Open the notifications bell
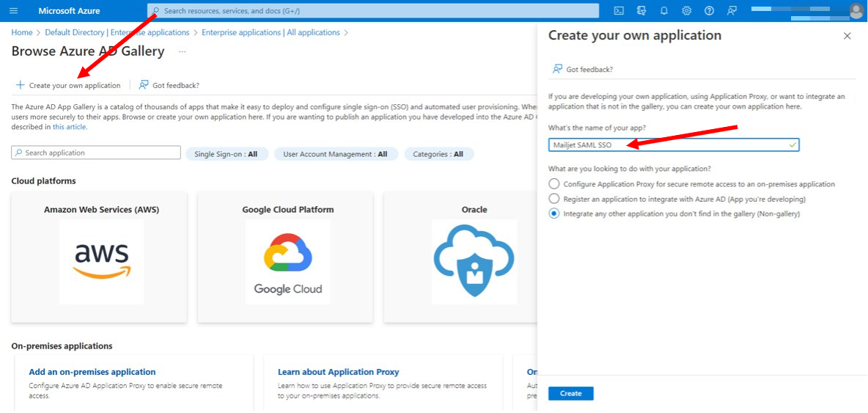The height and width of the screenshot is (413, 868). click(663, 10)
